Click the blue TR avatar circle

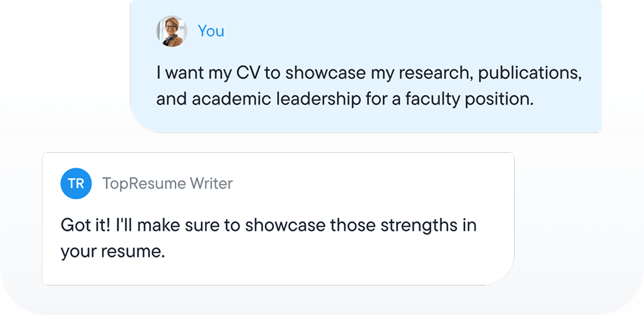click(76, 184)
